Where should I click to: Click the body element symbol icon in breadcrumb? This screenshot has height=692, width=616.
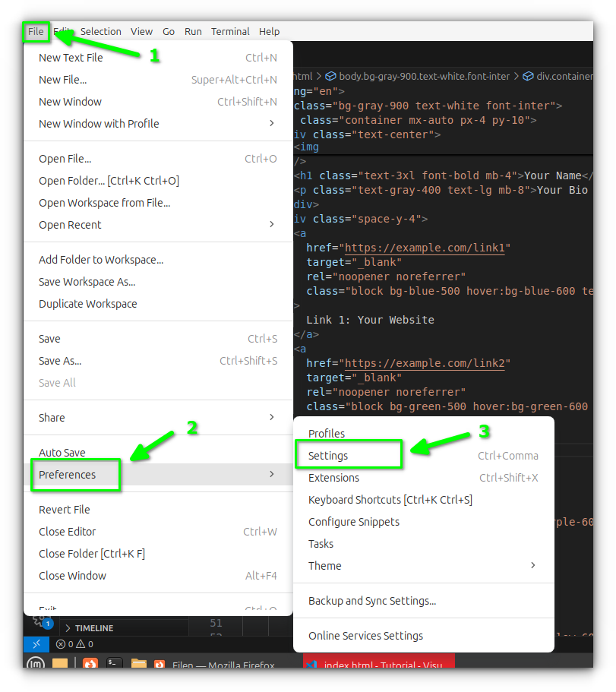pos(330,76)
